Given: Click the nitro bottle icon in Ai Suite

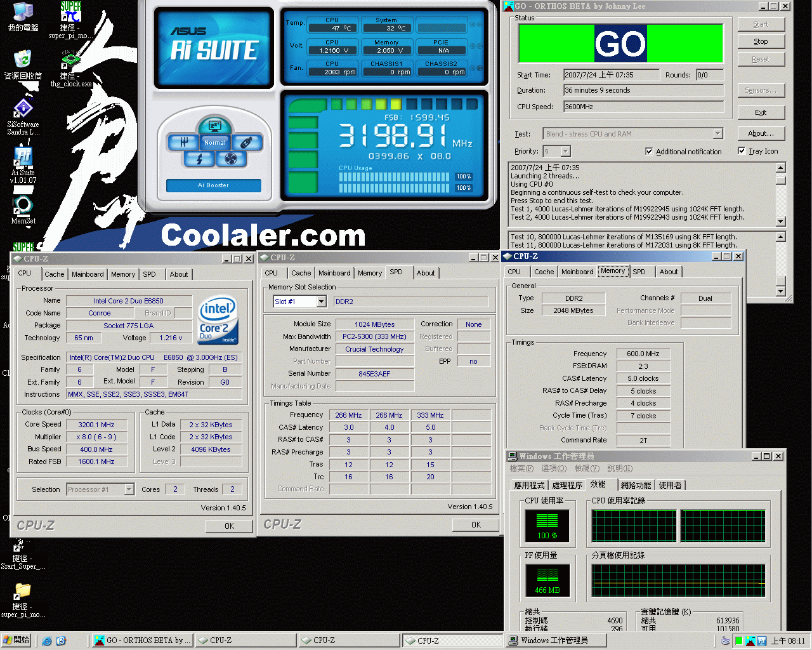Looking at the screenshot, I should pos(246,142).
